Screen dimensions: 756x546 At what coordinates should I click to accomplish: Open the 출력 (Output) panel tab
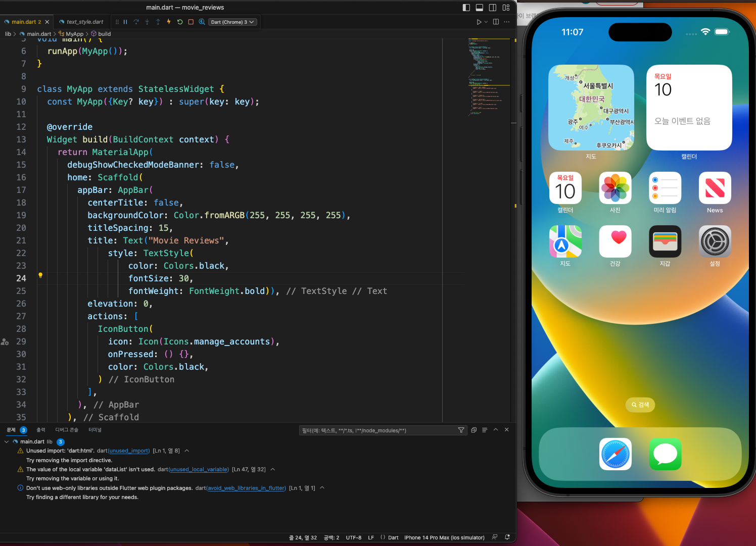coord(41,430)
